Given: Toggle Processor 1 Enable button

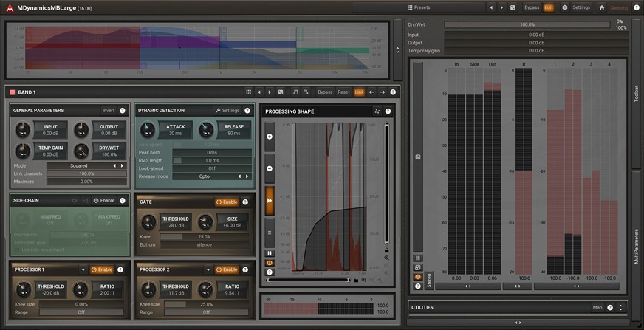Looking at the screenshot, I should pyautogui.click(x=102, y=269).
